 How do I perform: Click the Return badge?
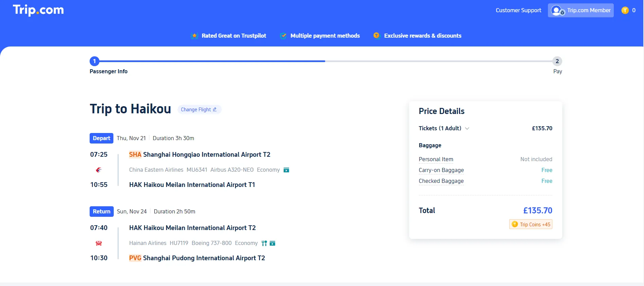[102, 211]
